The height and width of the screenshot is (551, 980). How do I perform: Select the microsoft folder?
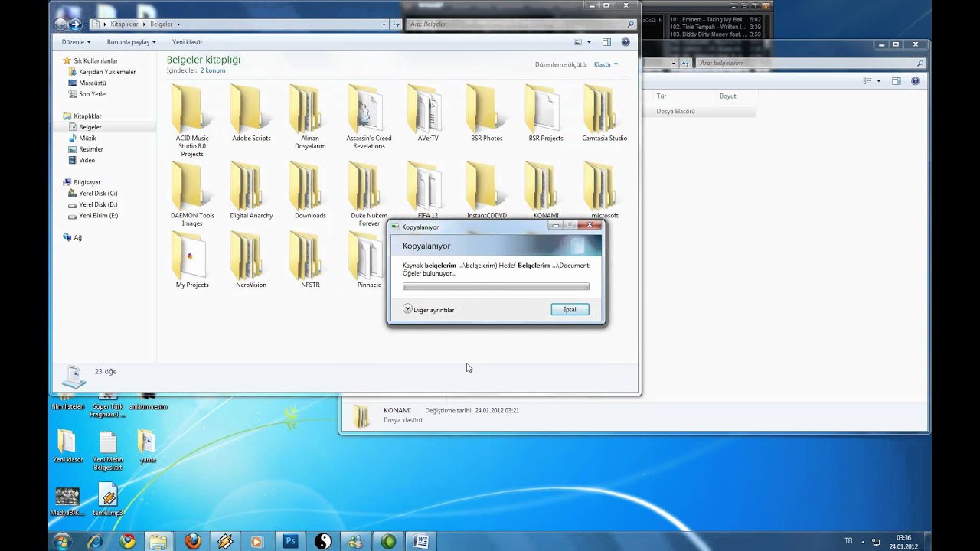pos(604,191)
